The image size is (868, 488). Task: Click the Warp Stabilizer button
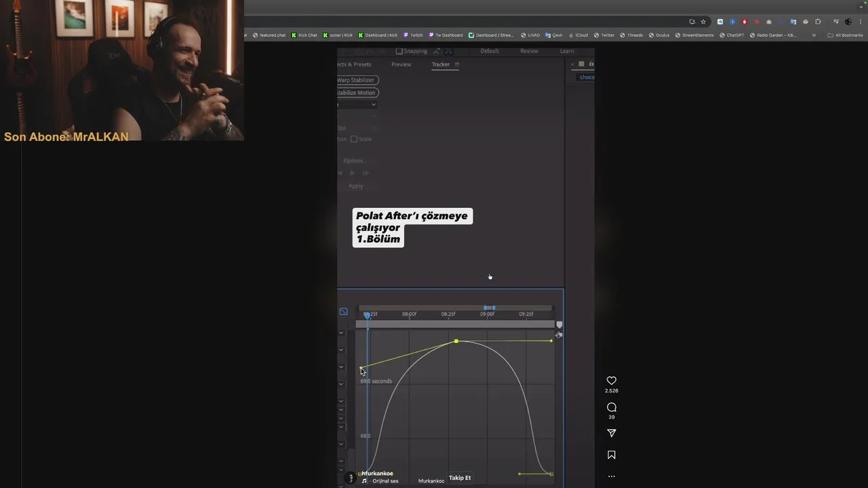[x=357, y=80]
